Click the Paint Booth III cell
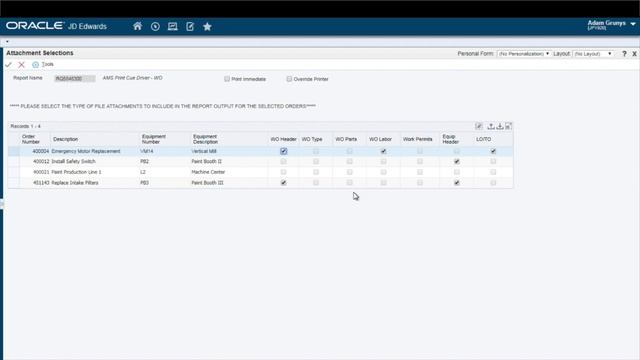The width and height of the screenshot is (640, 360). (x=207, y=183)
